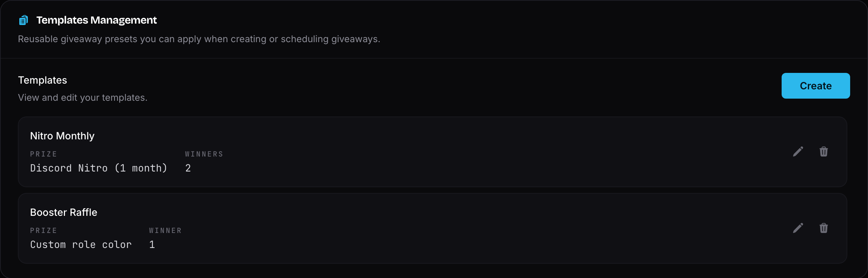Click the Booster Raffle winner count 1
868x278 pixels.
(x=152, y=244)
